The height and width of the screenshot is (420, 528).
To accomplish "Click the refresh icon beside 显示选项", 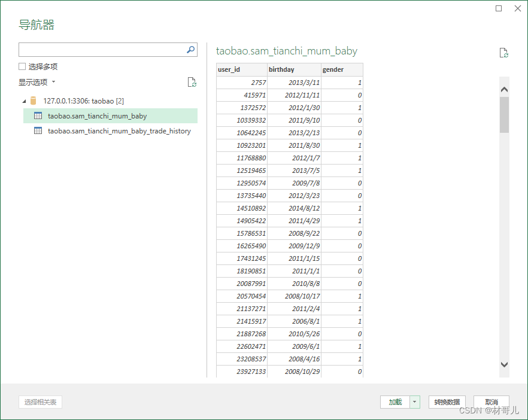I will pos(192,82).
